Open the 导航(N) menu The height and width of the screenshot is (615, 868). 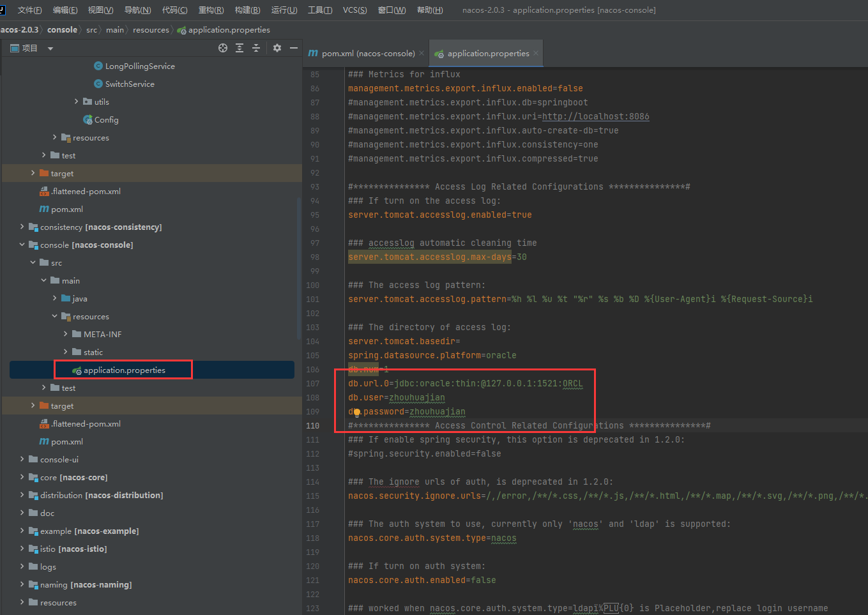tap(137, 10)
